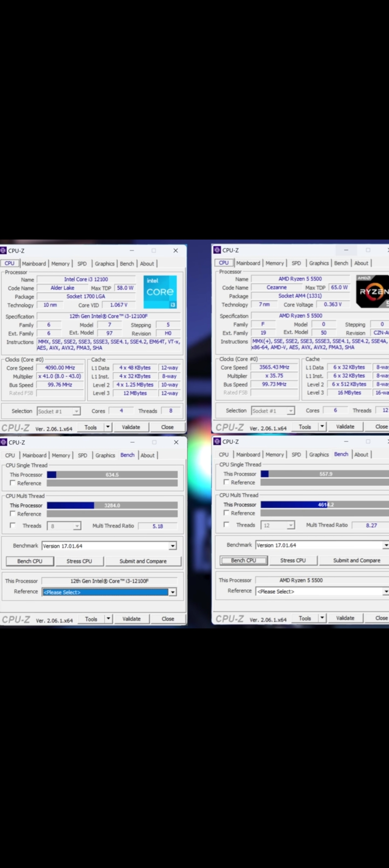
Task: Click the AMD Ryzen logo badge
Action: (372, 291)
